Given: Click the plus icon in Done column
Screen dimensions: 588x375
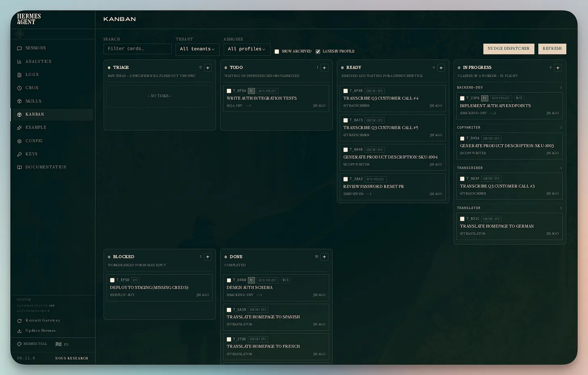Looking at the screenshot, I should pyautogui.click(x=324, y=257).
